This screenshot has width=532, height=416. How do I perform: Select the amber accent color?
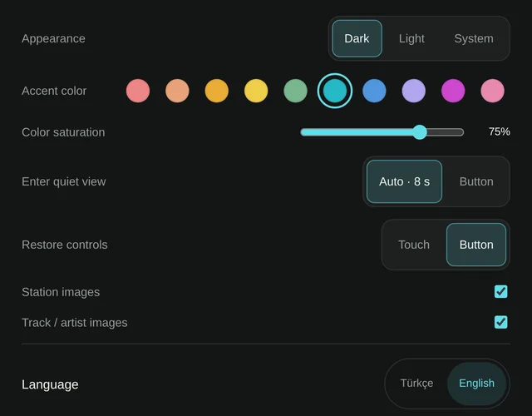216,91
